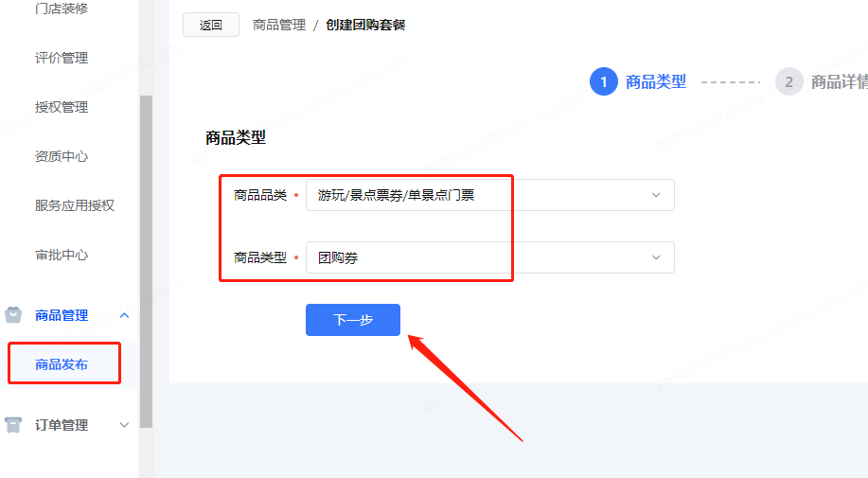This screenshot has width=868, height=478.
Task: Open the 商品品类 dropdown
Action: click(x=489, y=195)
